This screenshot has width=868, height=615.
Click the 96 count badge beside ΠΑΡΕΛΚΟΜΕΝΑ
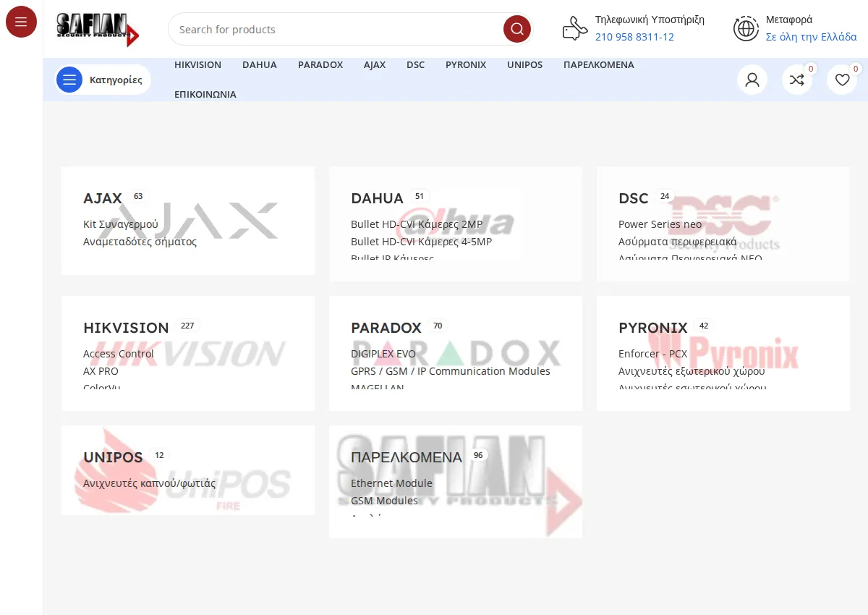pyautogui.click(x=478, y=455)
